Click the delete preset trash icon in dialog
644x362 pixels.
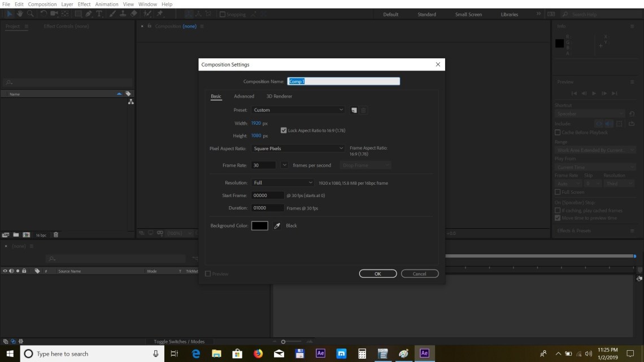click(363, 110)
